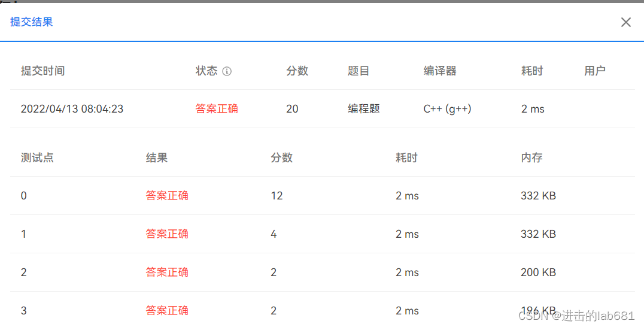Click the 状态 column header
The image size is (644, 327).
(x=206, y=71)
